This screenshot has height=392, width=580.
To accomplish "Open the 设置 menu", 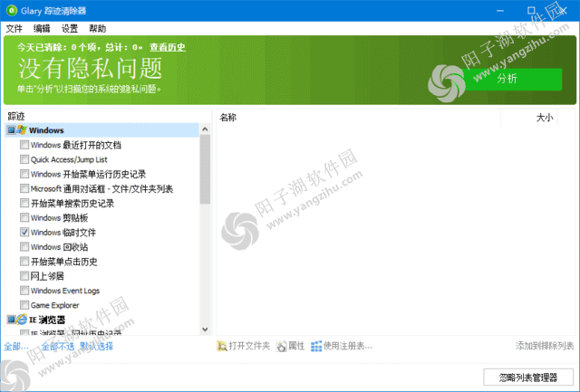I will click(x=70, y=28).
